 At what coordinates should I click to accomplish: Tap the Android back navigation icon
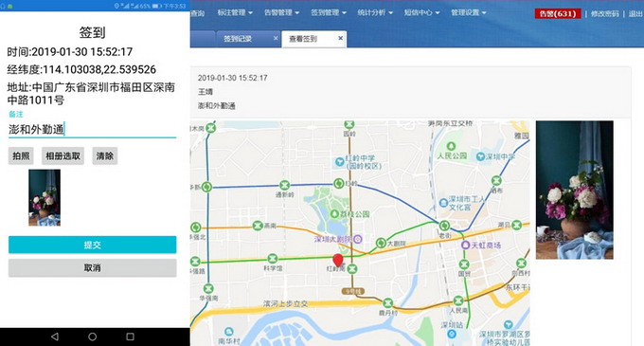click(55, 337)
